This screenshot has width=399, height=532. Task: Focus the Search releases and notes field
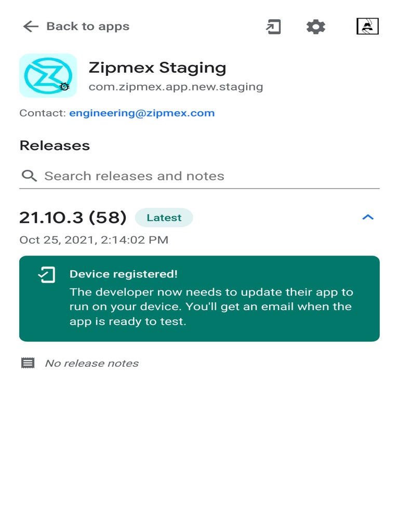pos(199,176)
